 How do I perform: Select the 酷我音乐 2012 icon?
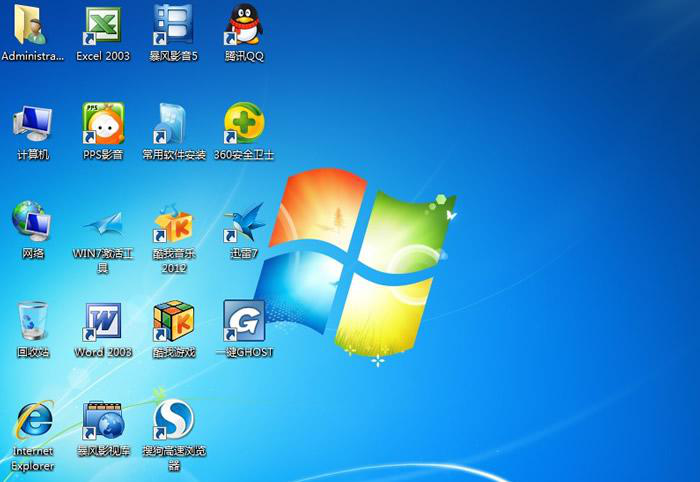coord(173,223)
